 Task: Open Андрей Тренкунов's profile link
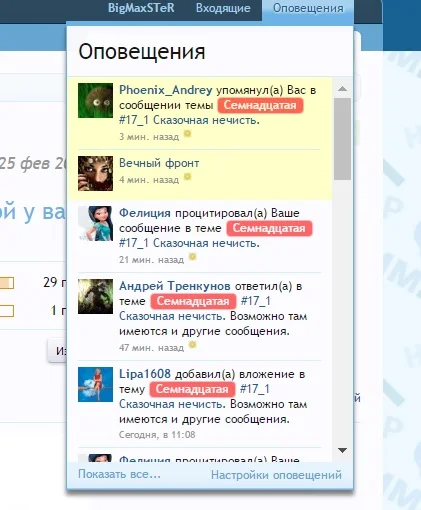pyautogui.click(x=175, y=286)
